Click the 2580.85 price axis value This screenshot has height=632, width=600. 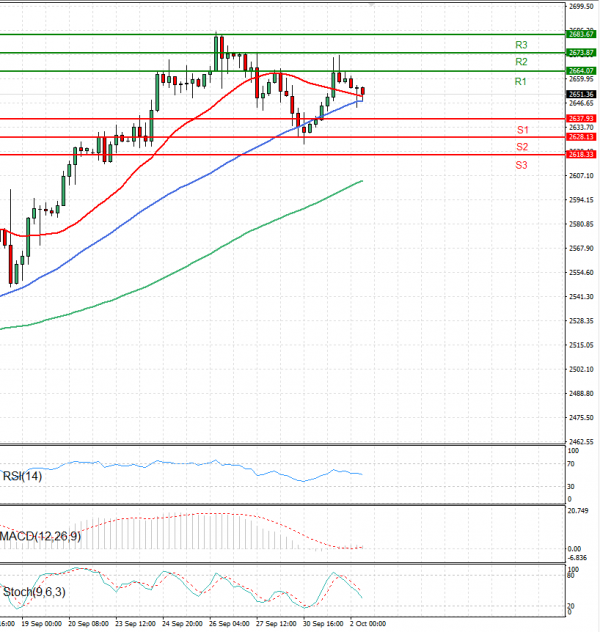(x=581, y=224)
